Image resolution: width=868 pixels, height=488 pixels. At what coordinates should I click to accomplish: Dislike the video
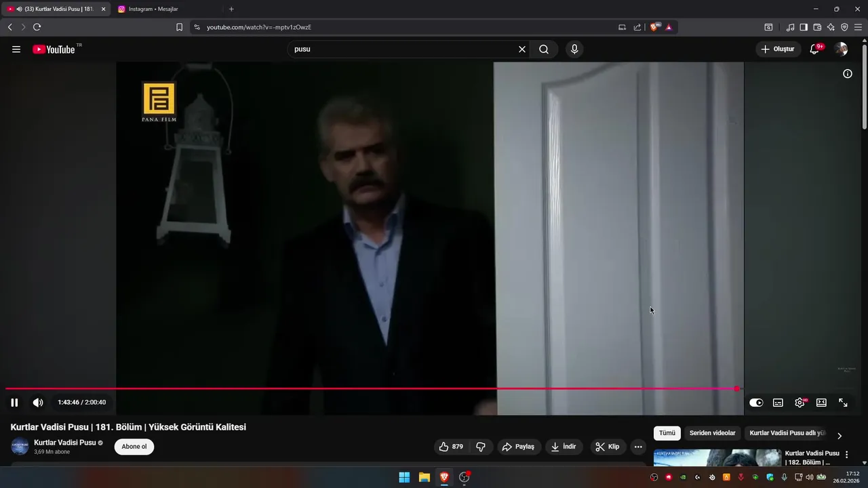coord(481,447)
